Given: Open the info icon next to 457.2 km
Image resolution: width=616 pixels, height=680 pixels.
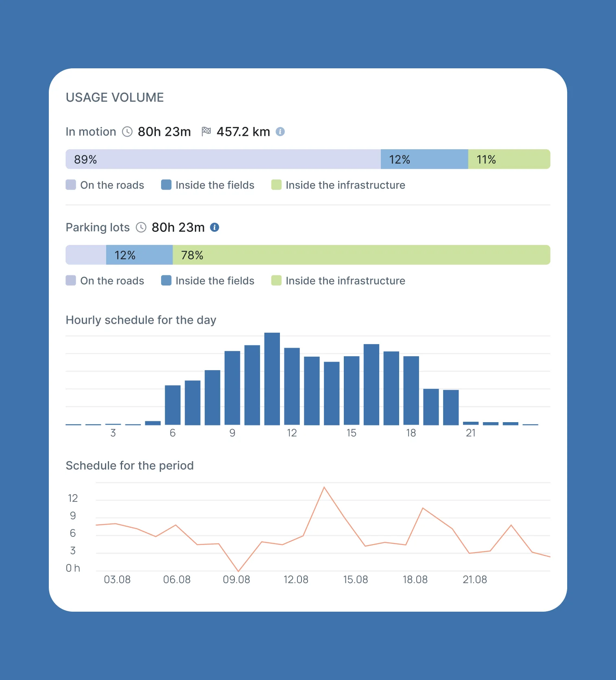Looking at the screenshot, I should pos(280,132).
